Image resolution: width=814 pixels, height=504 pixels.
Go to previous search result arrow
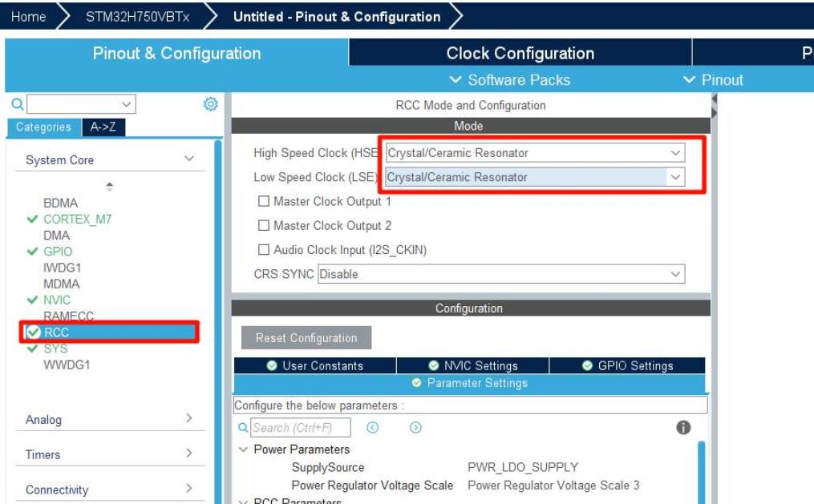372,427
